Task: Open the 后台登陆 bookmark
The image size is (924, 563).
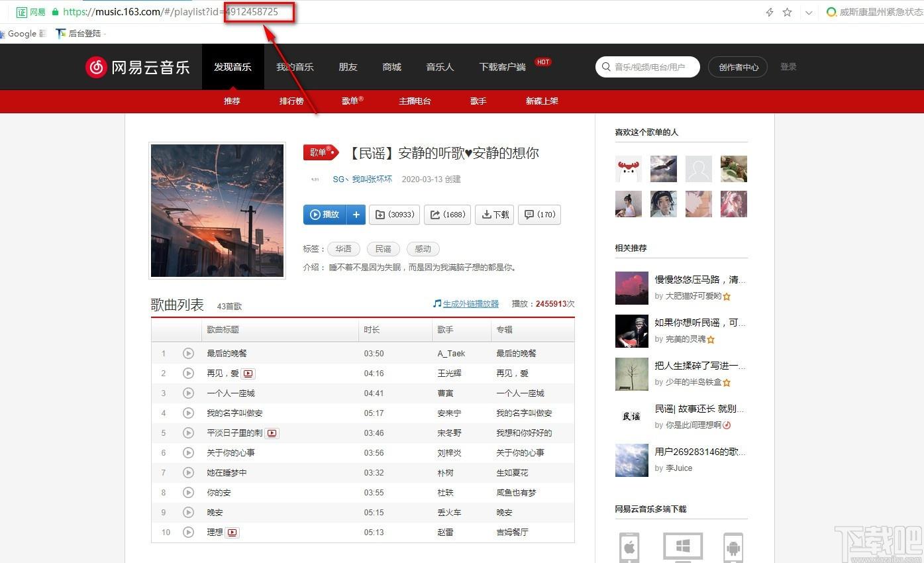Action: tap(79, 33)
